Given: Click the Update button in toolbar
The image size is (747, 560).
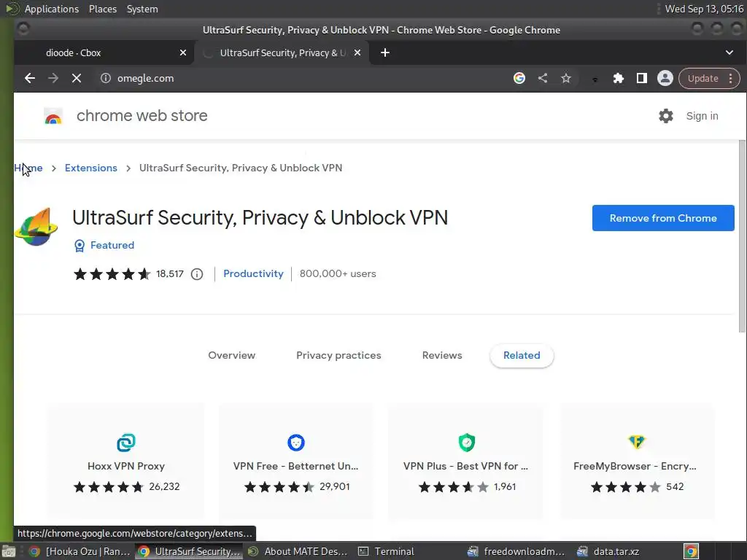Looking at the screenshot, I should tap(703, 78).
